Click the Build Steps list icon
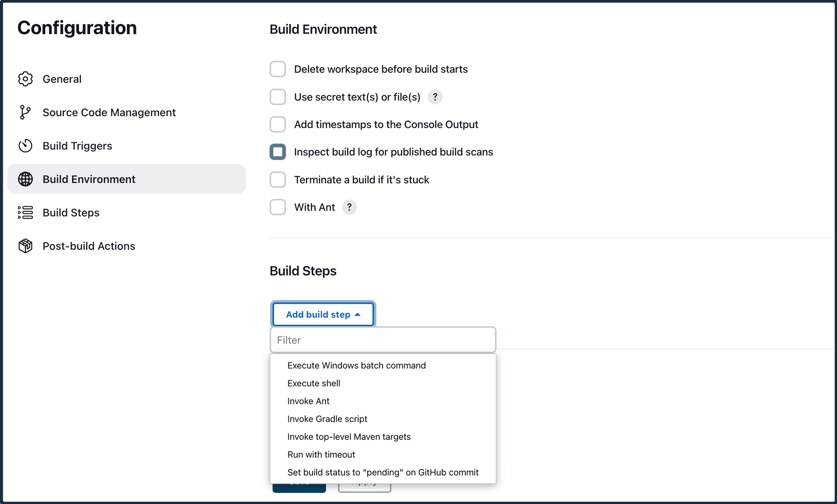Image resolution: width=837 pixels, height=504 pixels. (x=25, y=213)
